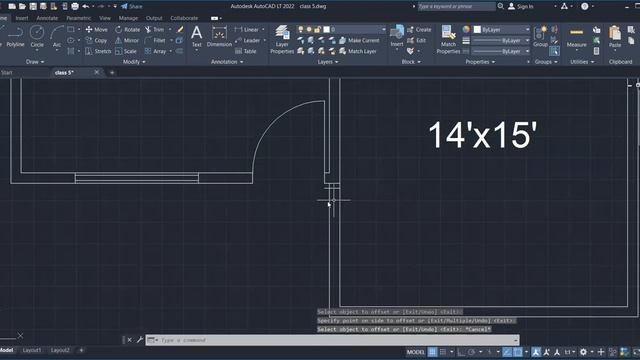Open Linear dimension dropdown arrow

click(263, 29)
